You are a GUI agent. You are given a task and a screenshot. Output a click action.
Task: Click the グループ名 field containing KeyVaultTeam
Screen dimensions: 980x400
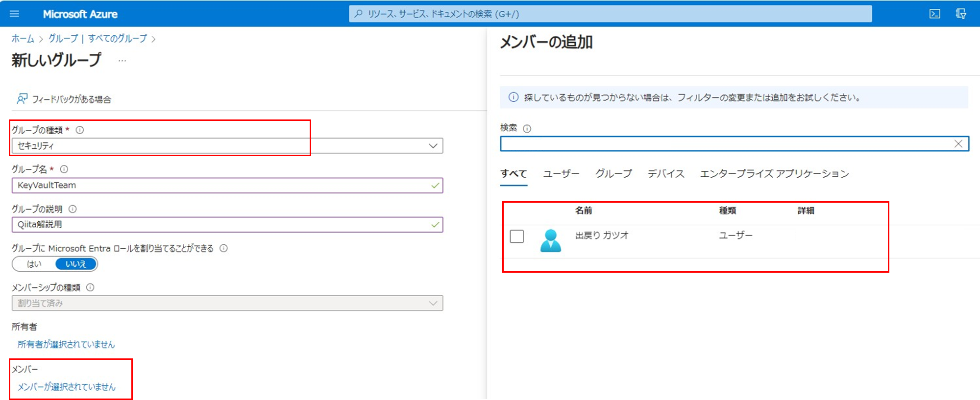coord(227,185)
